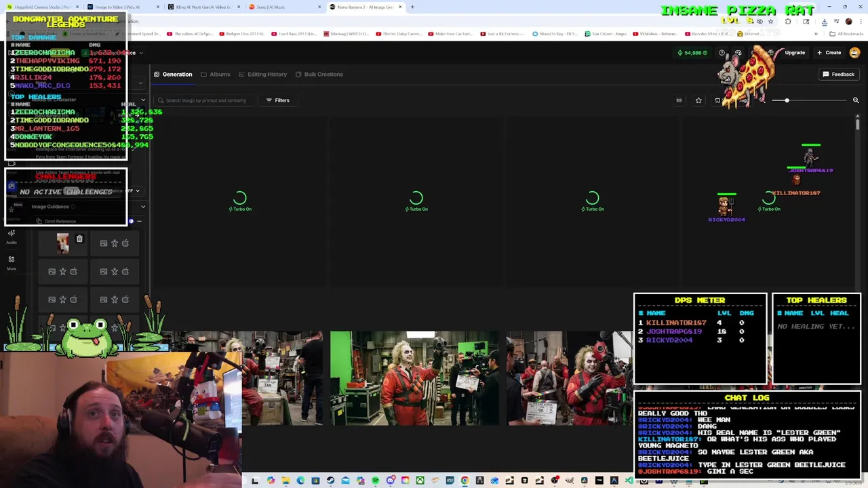Switch to the Image to Video Vidu browser tab

pos(122,7)
